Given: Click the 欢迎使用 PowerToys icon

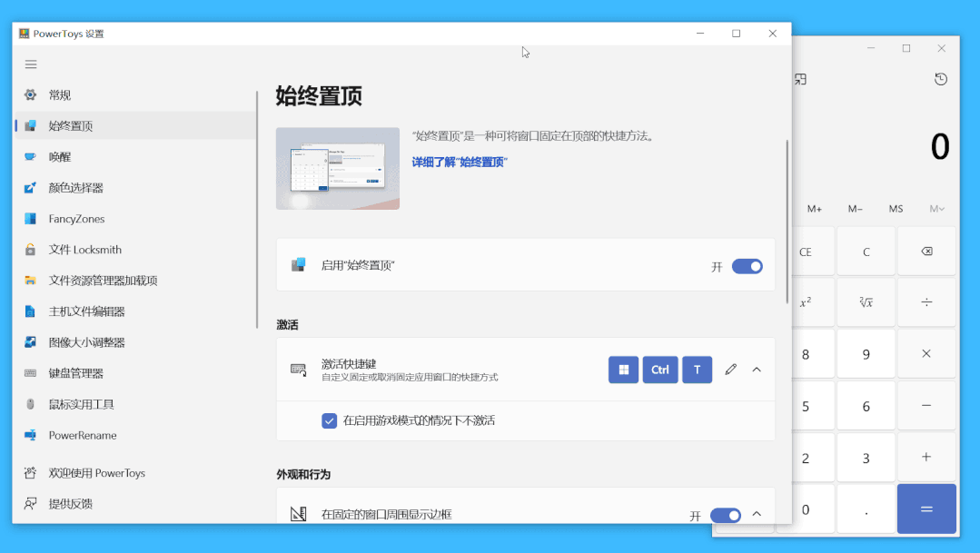Looking at the screenshot, I should pyautogui.click(x=30, y=473).
